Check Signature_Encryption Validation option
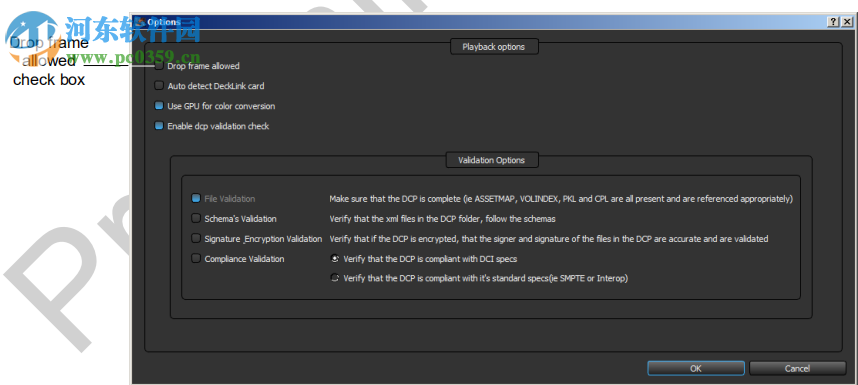The height and width of the screenshot is (385, 858). (x=196, y=238)
